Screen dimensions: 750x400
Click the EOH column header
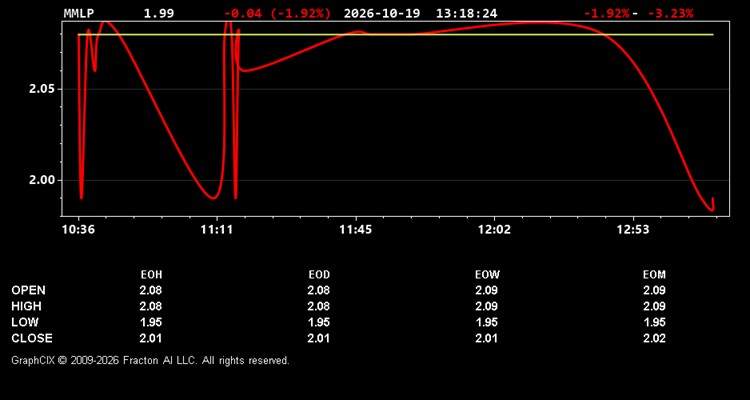151,275
